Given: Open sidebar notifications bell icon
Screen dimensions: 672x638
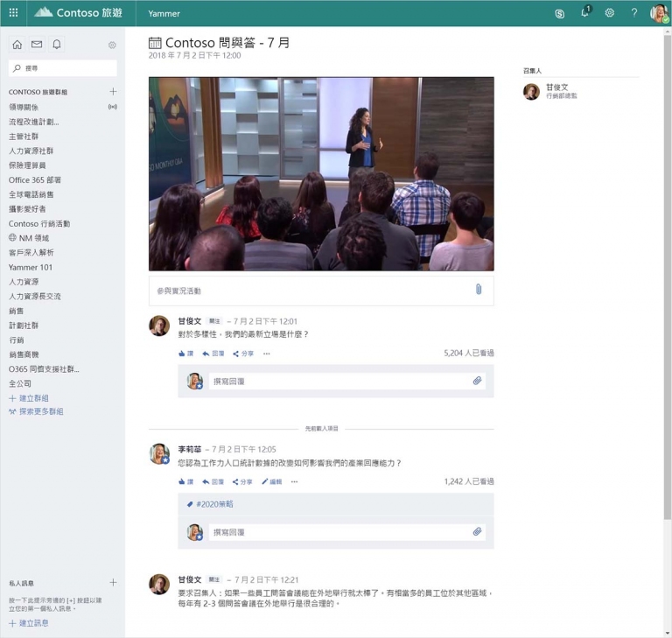Looking at the screenshot, I should 57,44.
